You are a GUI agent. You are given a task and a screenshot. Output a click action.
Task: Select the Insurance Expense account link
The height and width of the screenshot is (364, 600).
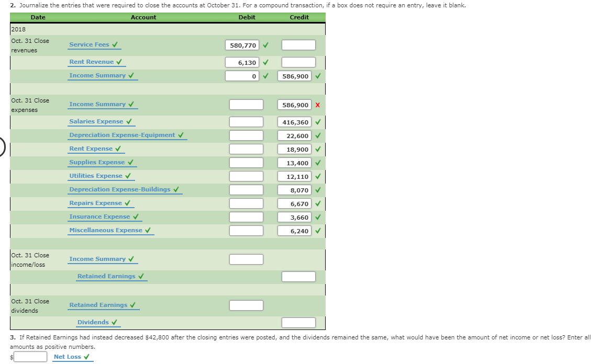click(101, 217)
